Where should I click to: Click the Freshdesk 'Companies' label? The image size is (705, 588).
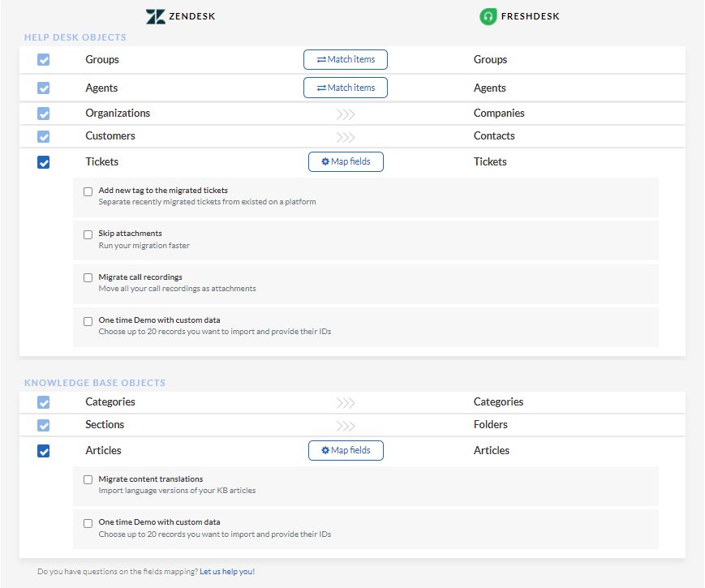pyautogui.click(x=499, y=113)
